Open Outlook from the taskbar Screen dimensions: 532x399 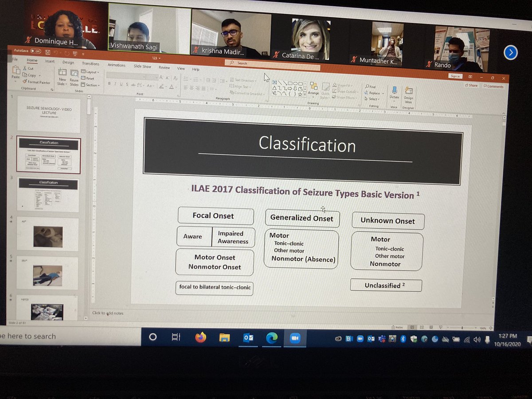click(x=249, y=338)
